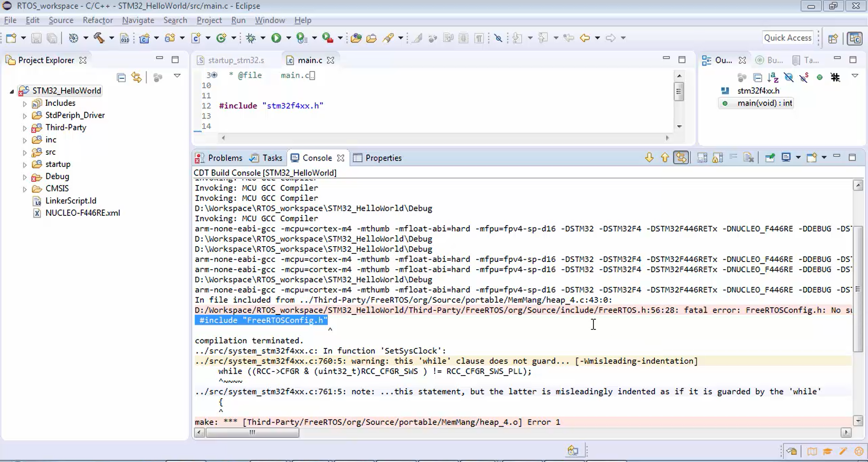The height and width of the screenshot is (462, 868).
Task: Toggle the C/C++ perspective button
Action: point(854,38)
